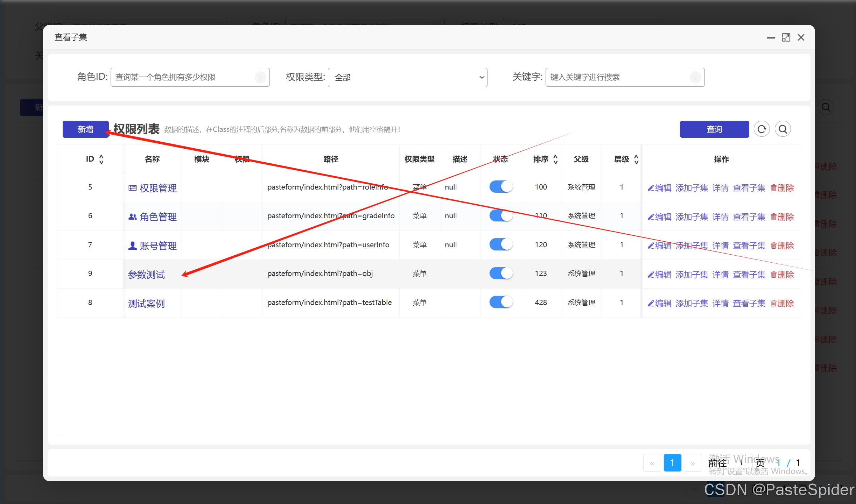Viewport: 856px width, 504px height.
Task: Sort table by ID column arrows
Action: (x=101, y=159)
